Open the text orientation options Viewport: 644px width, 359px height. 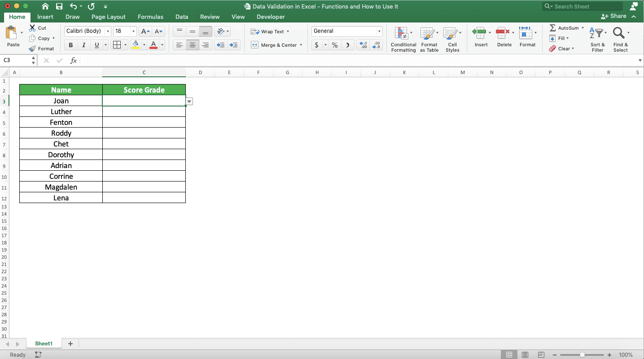[222, 31]
